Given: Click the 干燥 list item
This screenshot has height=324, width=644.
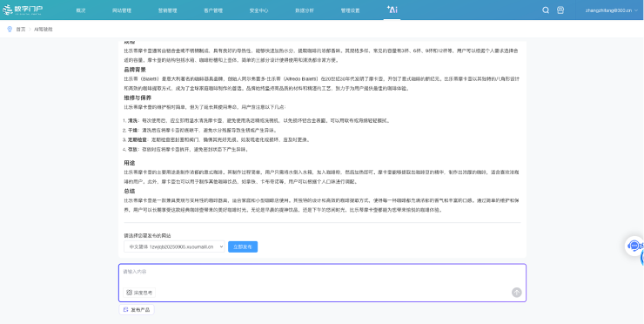Looking at the screenshot, I should point(199,131).
